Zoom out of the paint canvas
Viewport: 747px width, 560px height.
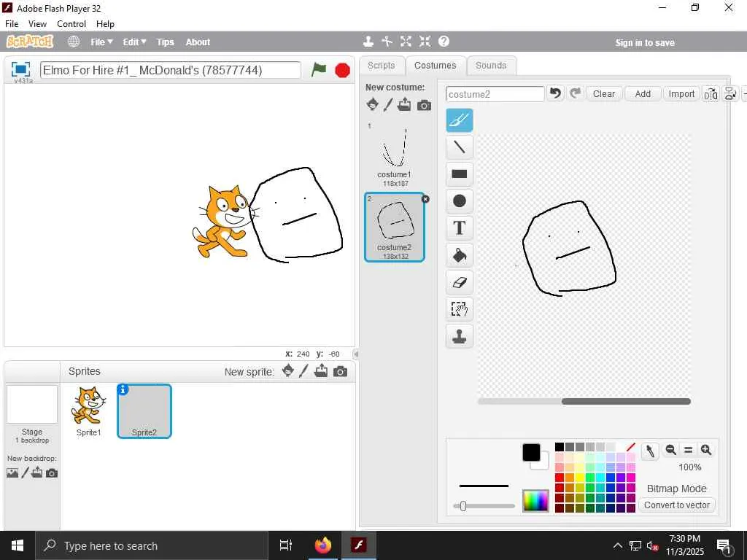671,450
